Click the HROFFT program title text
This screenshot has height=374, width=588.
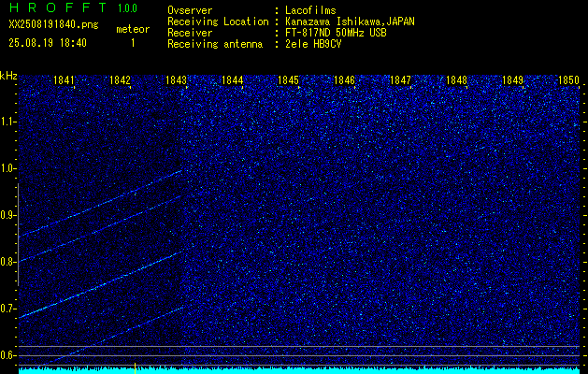click(58, 7)
